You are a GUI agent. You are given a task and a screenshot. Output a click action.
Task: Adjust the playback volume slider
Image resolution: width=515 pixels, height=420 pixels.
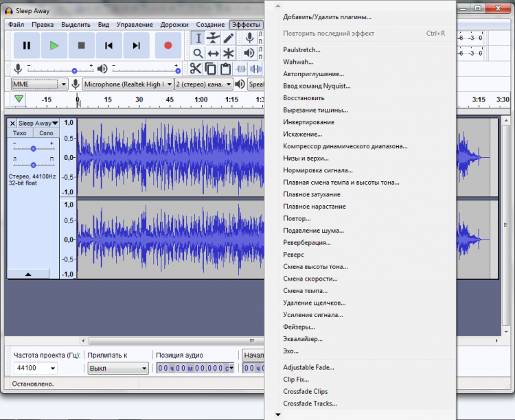click(177, 69)
